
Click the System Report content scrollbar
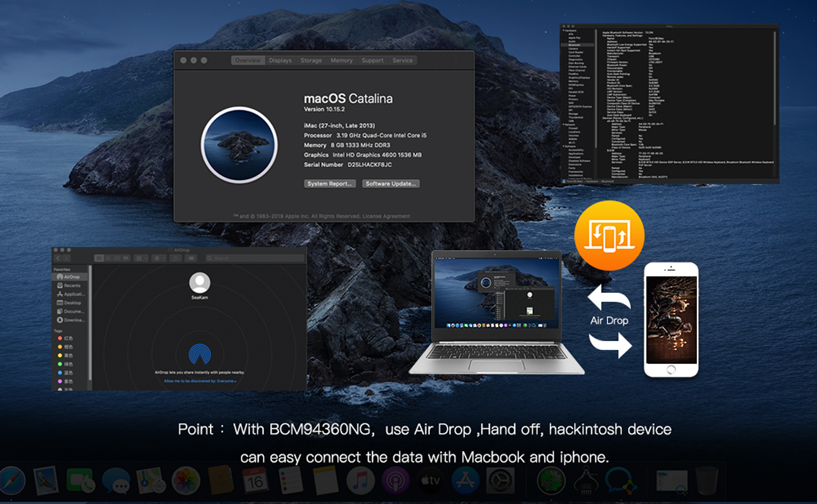coord(775,78)
